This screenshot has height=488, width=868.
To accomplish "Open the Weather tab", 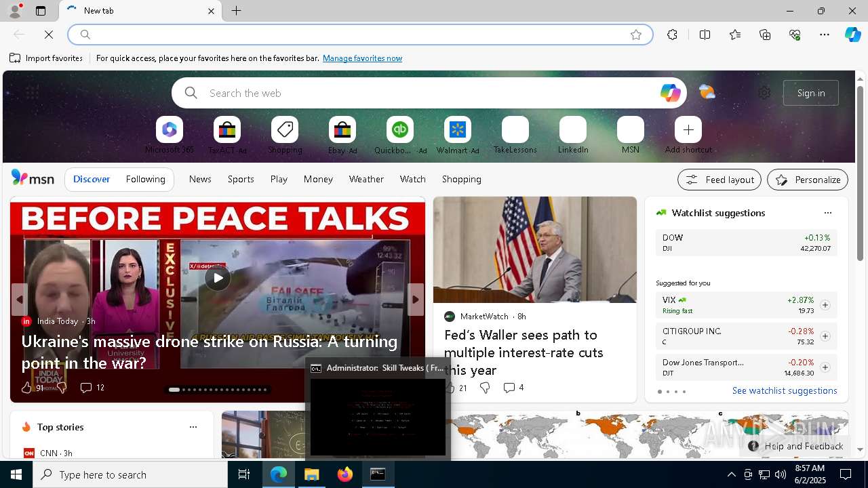I will click(366, 179).
